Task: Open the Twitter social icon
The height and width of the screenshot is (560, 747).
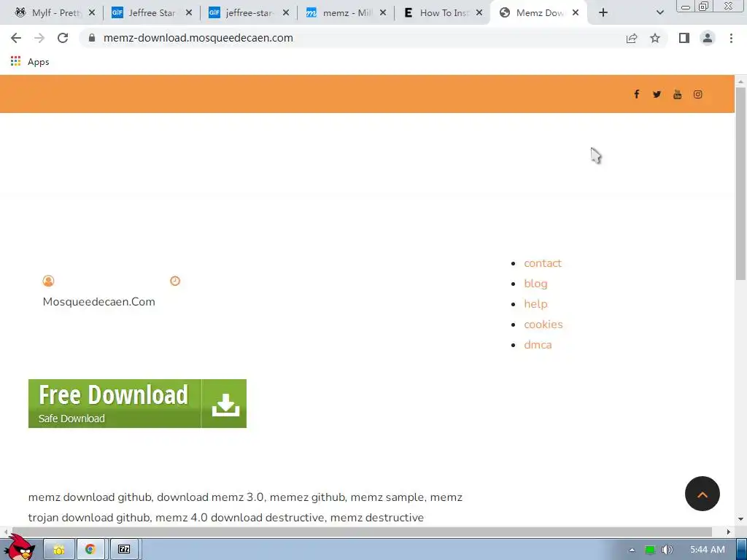Action: tap(657, 94)
